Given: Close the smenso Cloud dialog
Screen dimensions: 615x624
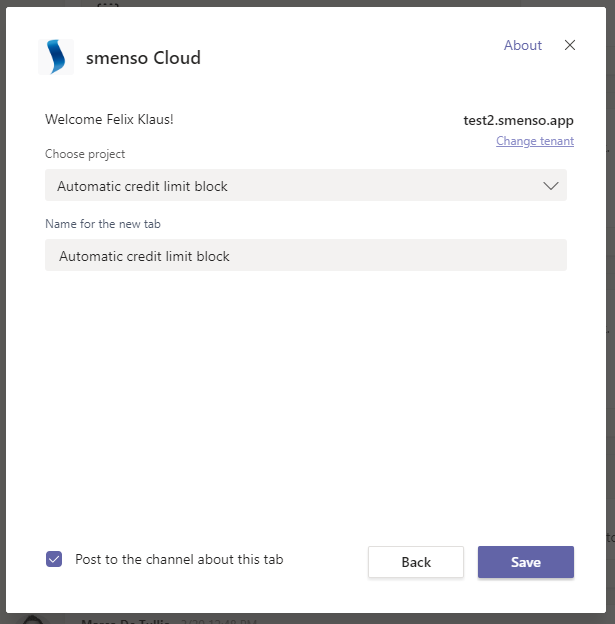Looking at the screenshot, I should (x=570, y=45).
